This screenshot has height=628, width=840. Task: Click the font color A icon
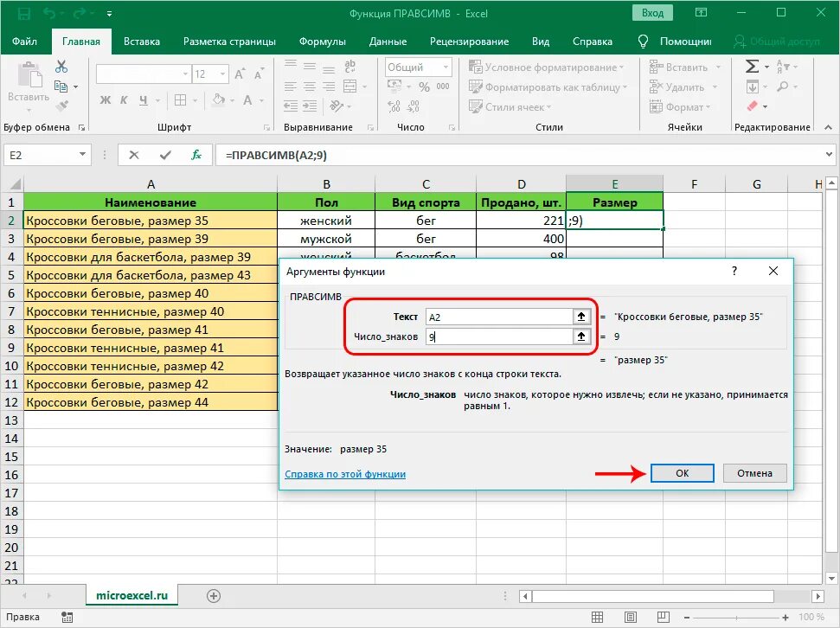247,100
